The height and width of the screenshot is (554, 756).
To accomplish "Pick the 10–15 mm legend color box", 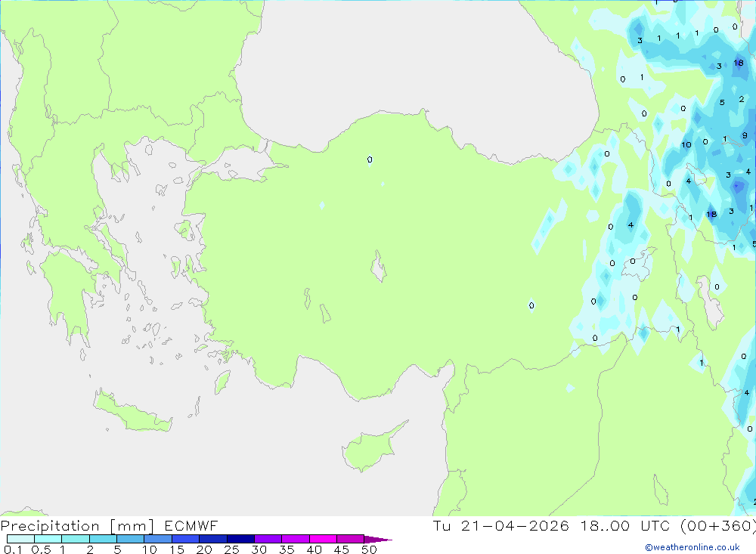I will (x=158, y=539).
